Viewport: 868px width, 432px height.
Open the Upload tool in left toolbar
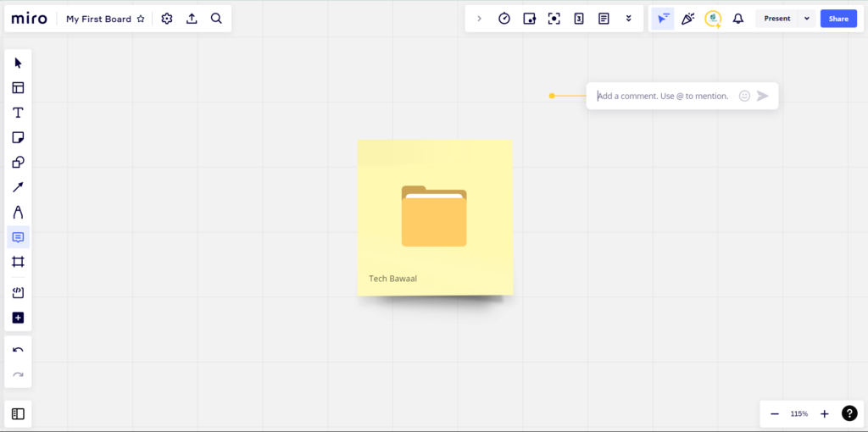(x=18, y=293)
